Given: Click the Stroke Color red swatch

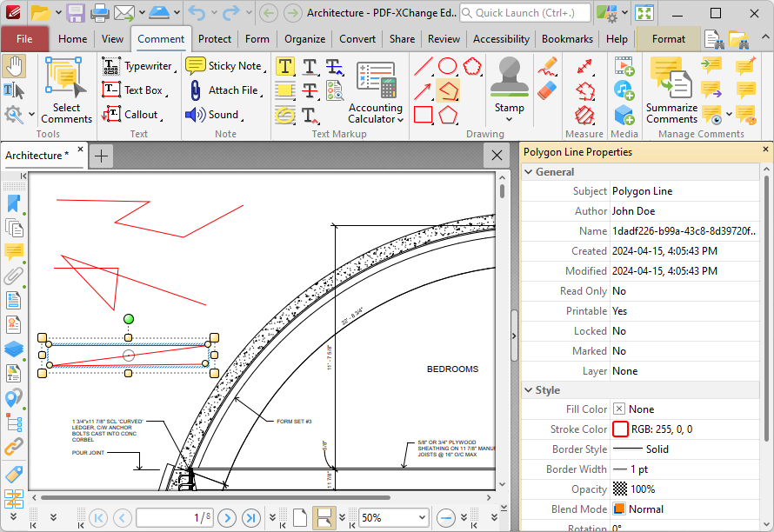Looking at the screenshot, I should (x=620, y=429).
